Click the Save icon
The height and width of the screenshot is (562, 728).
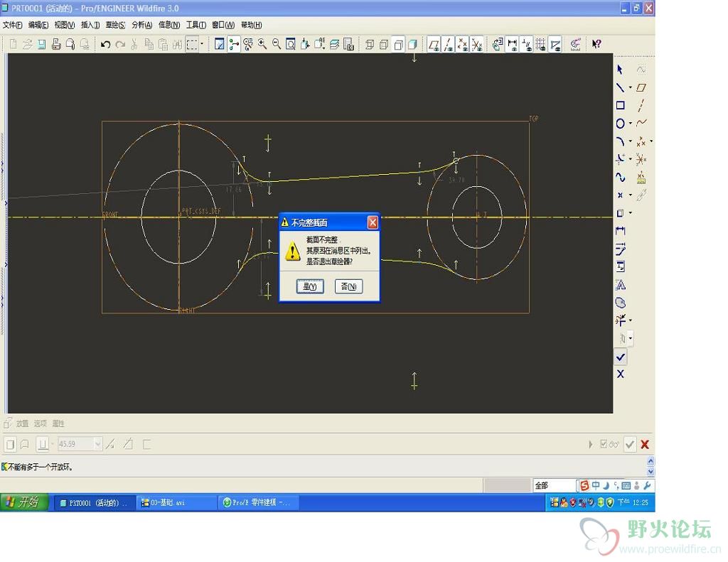coord(42,44)
